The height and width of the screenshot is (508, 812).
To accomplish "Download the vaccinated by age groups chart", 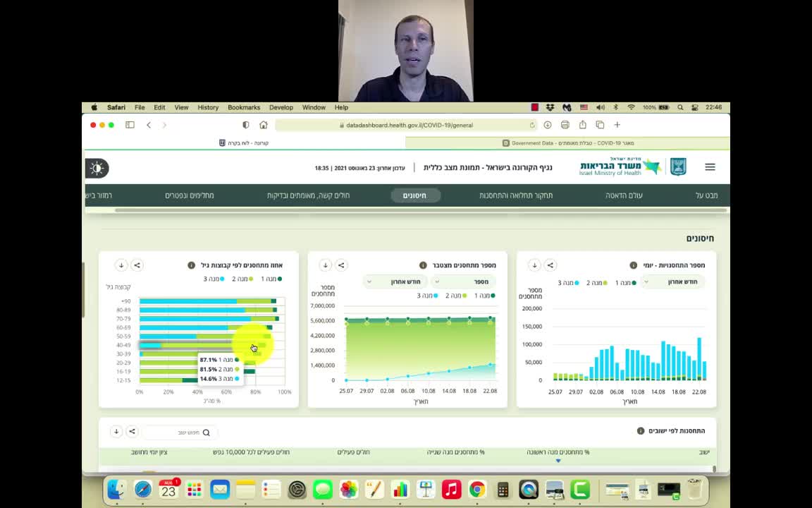I will tap(121, 265).
